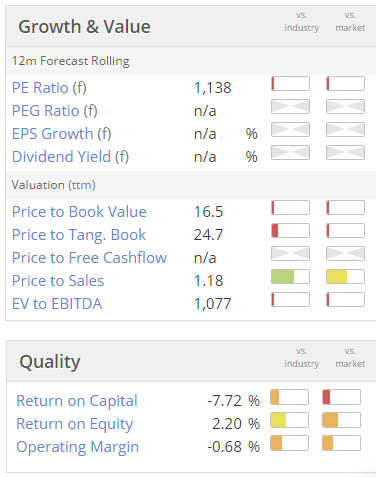Click PE Ratio vs. industry rank bar
376x477 pixels.
[290, 84]
